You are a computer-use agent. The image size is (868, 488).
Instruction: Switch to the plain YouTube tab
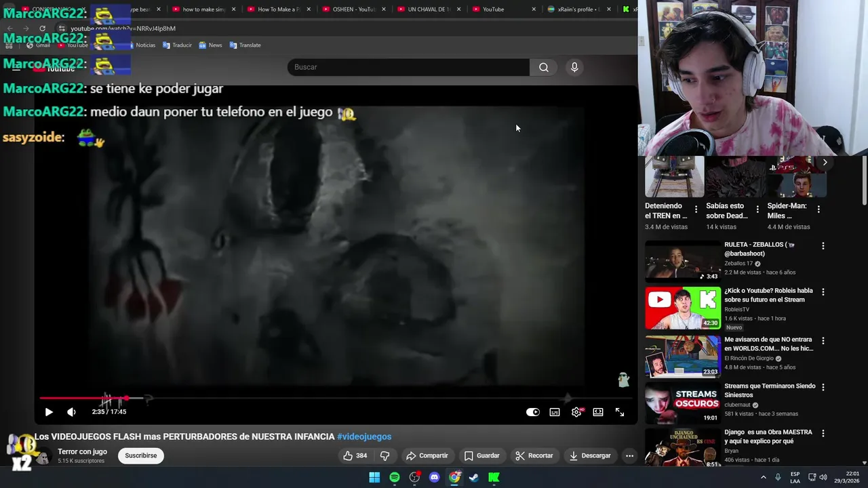(x=503, y=9)
